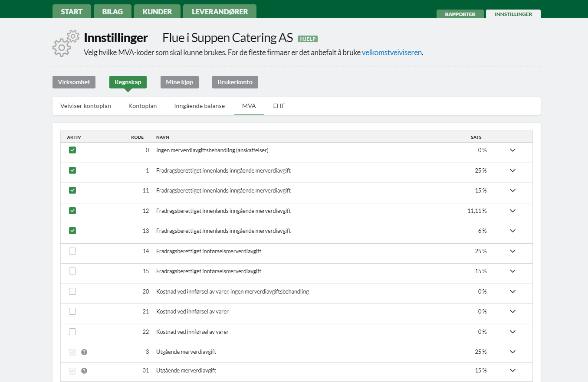Select the MVA sub-tab
Image resolution: width=588 pixels, height=382 pixels.
249,106
